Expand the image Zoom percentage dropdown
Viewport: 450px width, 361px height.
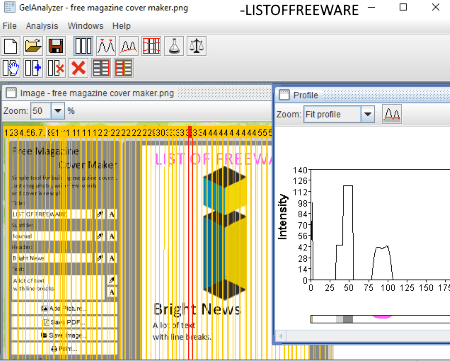58,111
